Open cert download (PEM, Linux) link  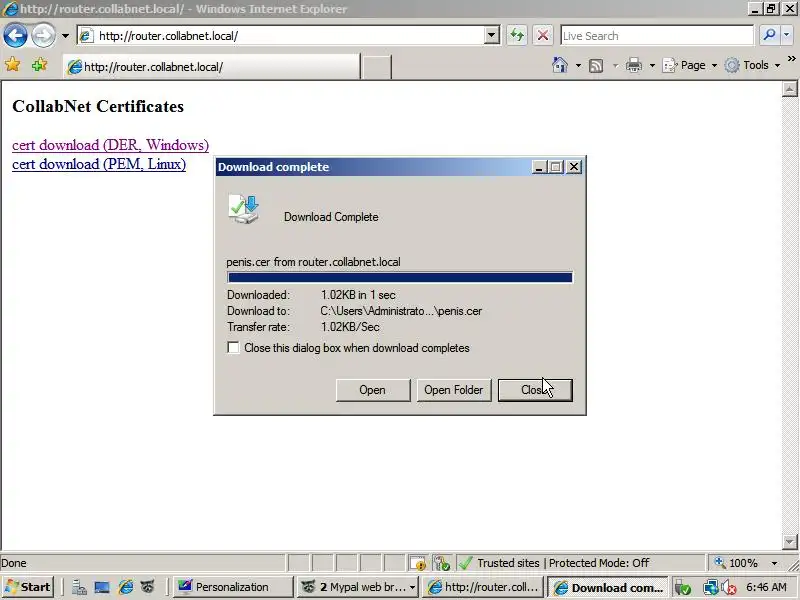tap(99, 164)
